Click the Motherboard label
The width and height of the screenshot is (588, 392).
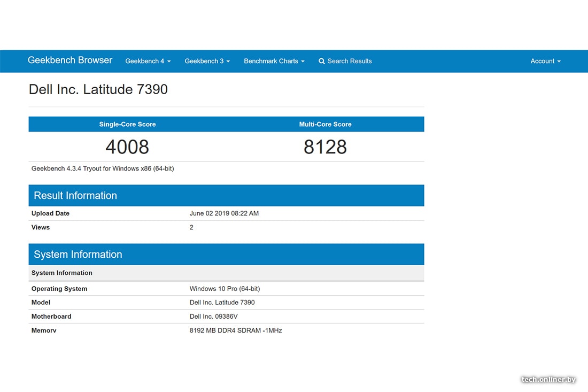tap(51, 316)
